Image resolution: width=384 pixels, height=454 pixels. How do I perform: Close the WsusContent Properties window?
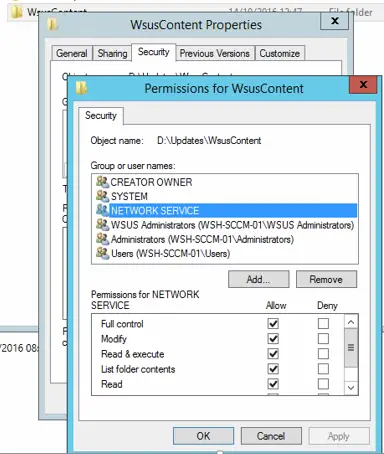pos(335,21)
